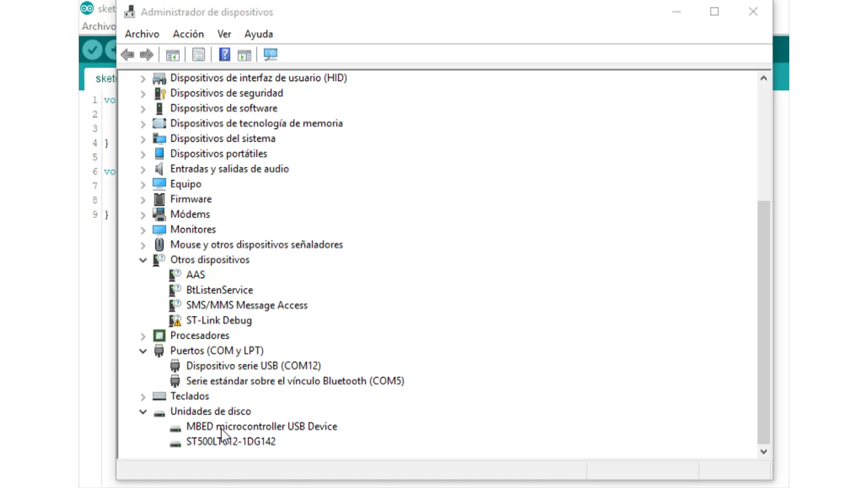868x488 pixels.
Task: Select SMS/MMS Message Access entry
Action: click(247, 305)
